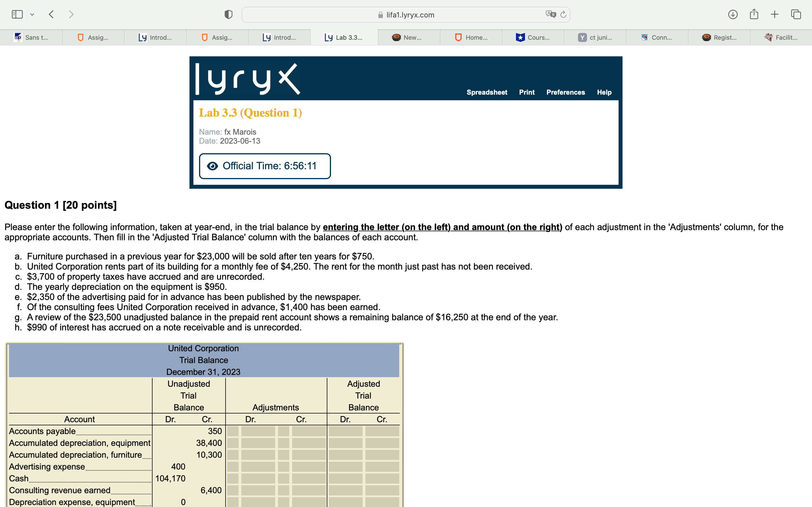Go back with the back arrow
The image size is (812, 507).
[x=51, y=14]
